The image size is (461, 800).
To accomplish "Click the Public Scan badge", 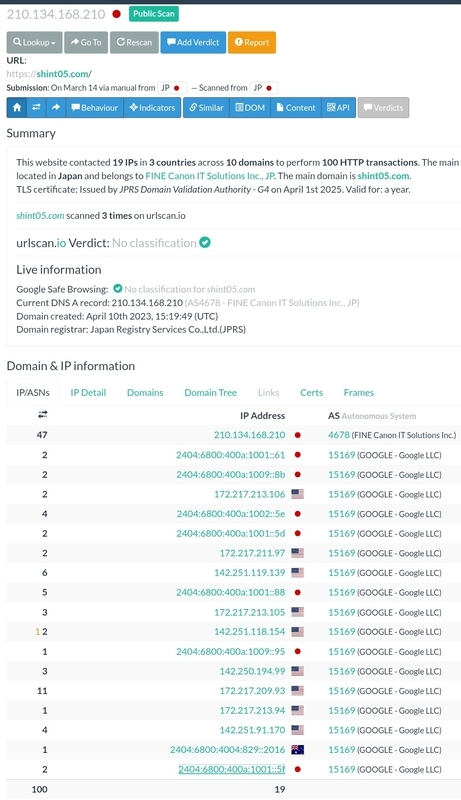I will tap(153, 14).
